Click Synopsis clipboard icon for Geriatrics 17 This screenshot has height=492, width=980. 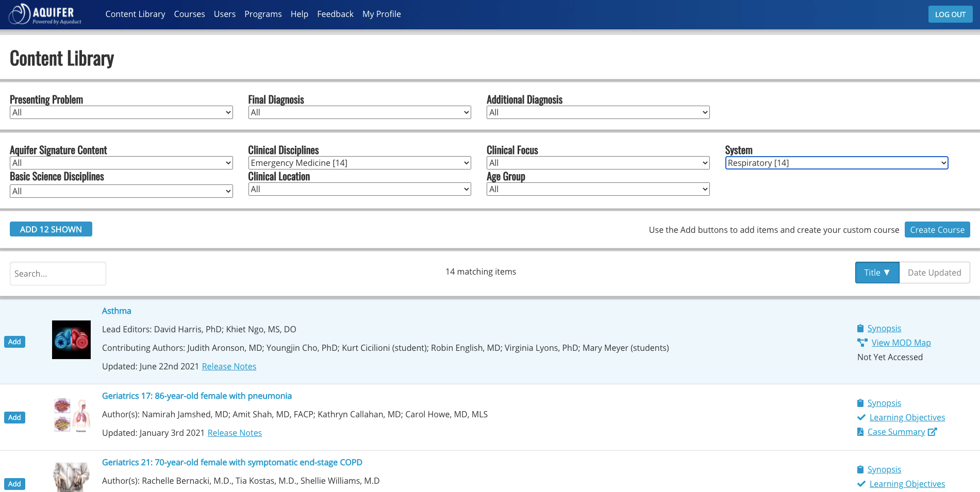click(860, 403)
